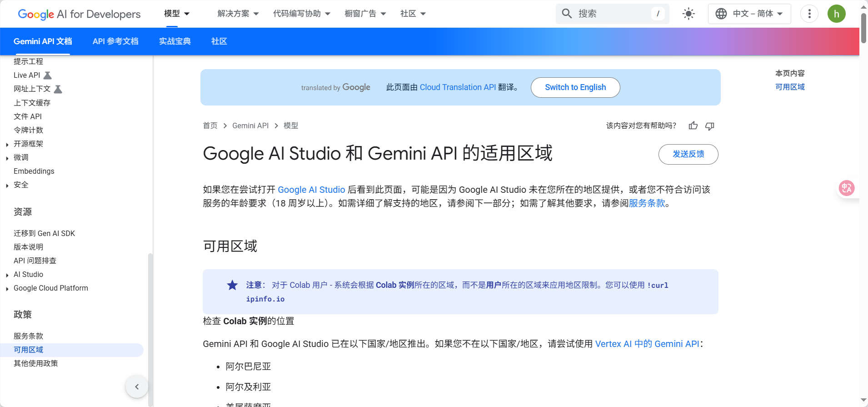This screenshot has width=868, height=407.
Task: Click the flask icon beside 网址上下文
Action: 58,89
